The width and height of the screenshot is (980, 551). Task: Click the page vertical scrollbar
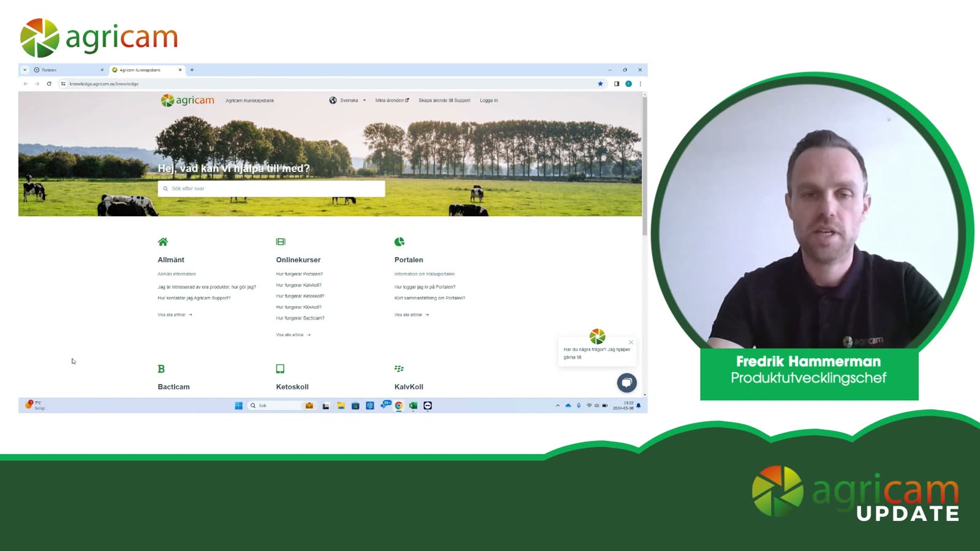pos(644,165)
